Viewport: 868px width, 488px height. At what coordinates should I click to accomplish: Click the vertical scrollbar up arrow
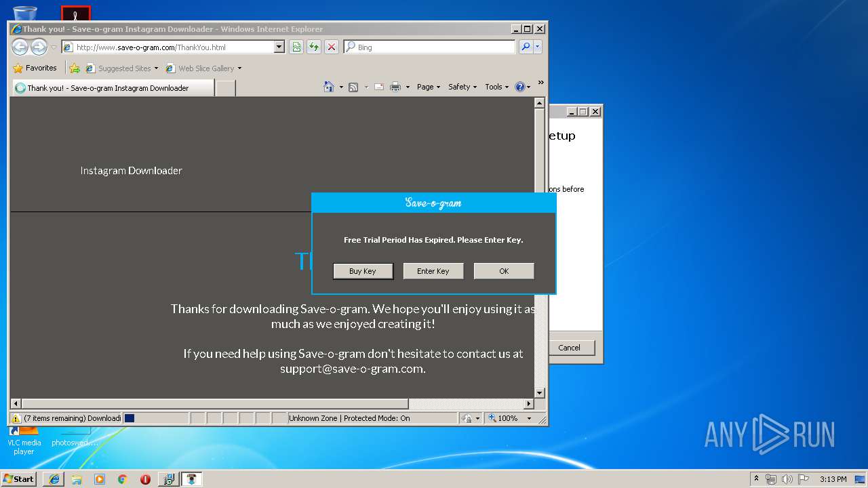(540, 103)
